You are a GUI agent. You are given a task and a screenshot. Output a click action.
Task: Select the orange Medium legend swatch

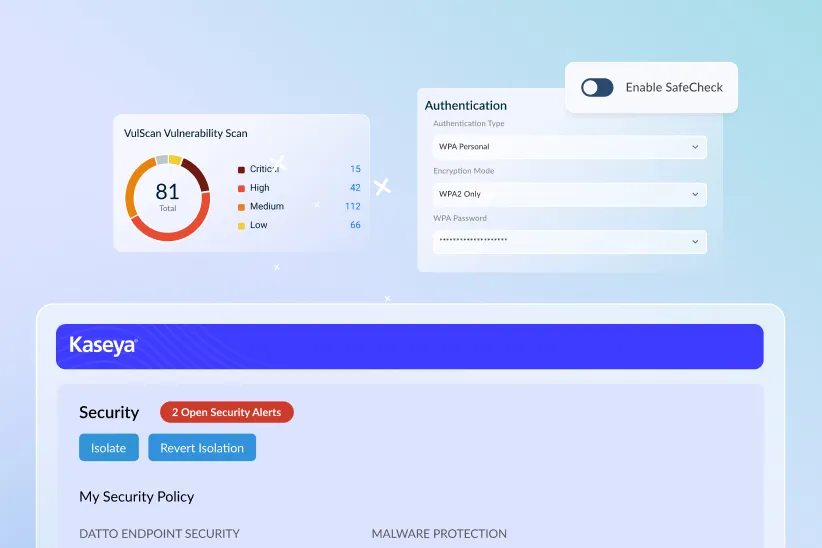[x=241, y=207]
